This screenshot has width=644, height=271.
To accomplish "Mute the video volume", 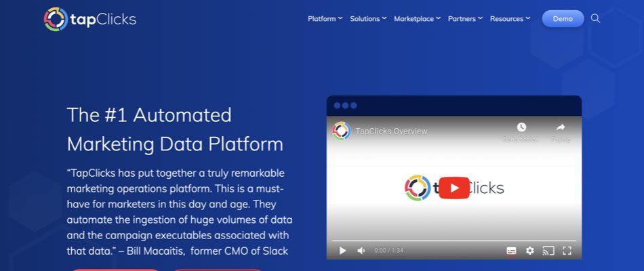I will 361,251.
